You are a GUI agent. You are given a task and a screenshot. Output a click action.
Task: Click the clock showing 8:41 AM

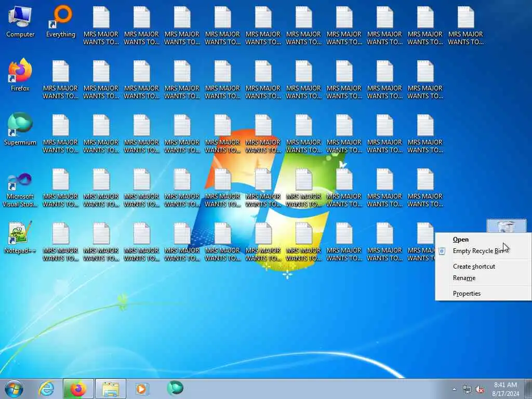[506, 389]
